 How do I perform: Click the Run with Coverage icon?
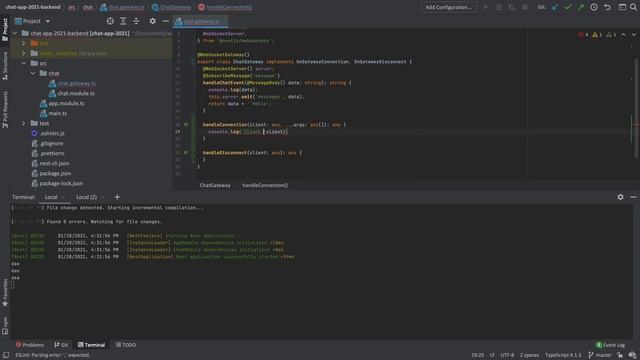pos(512,7)
